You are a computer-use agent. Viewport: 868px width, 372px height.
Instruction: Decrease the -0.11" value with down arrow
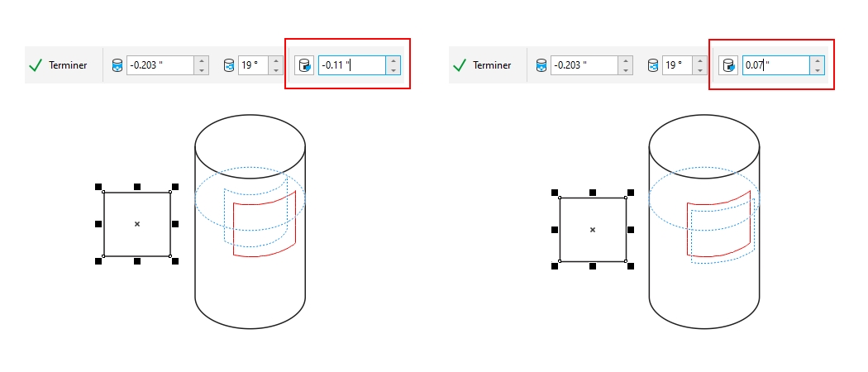pos(393,70)
